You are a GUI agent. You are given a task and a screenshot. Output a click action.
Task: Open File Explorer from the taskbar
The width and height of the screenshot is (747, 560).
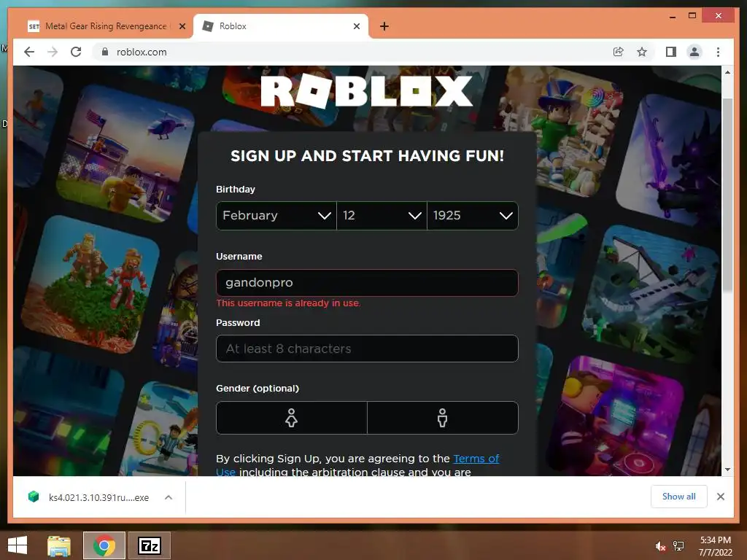click(59, 545)
